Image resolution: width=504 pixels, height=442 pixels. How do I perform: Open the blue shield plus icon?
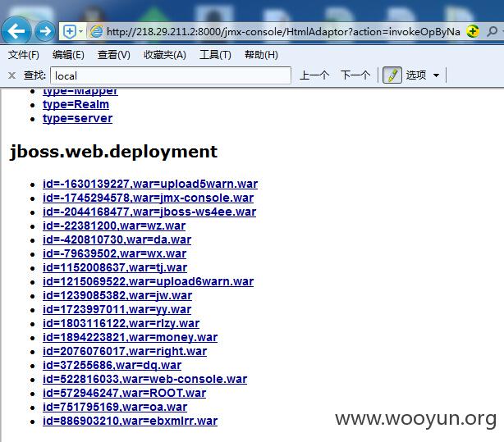coord(70,31)
